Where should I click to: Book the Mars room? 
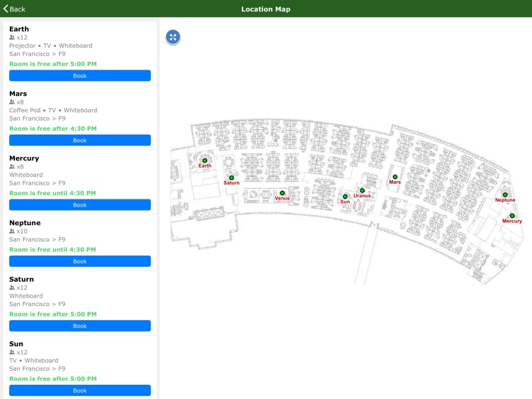79,141
